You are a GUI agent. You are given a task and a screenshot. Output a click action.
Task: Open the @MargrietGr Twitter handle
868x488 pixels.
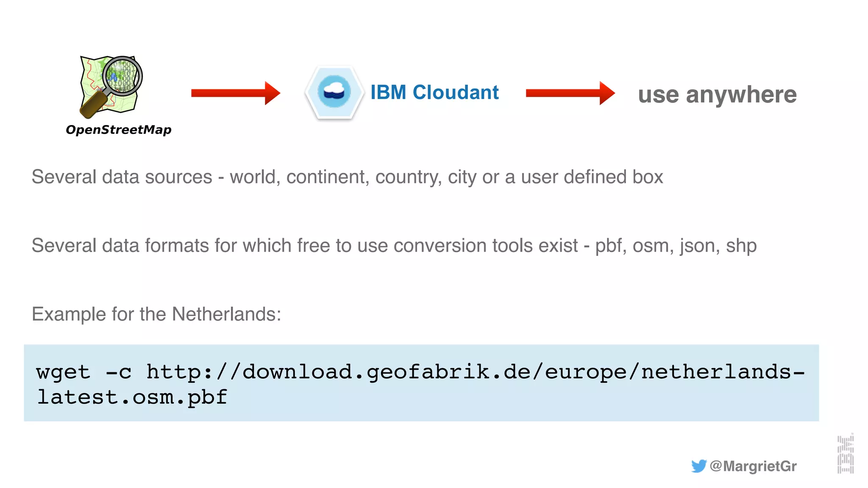point(753,466)
